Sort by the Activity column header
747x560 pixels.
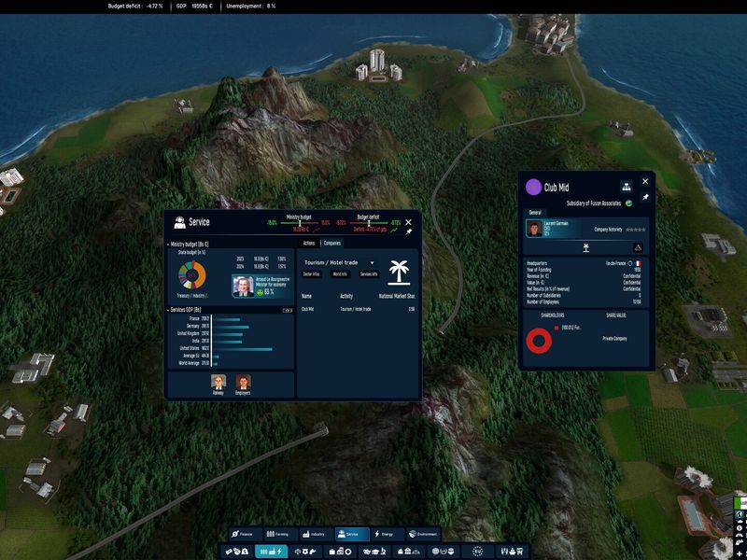tap(346, 296)
